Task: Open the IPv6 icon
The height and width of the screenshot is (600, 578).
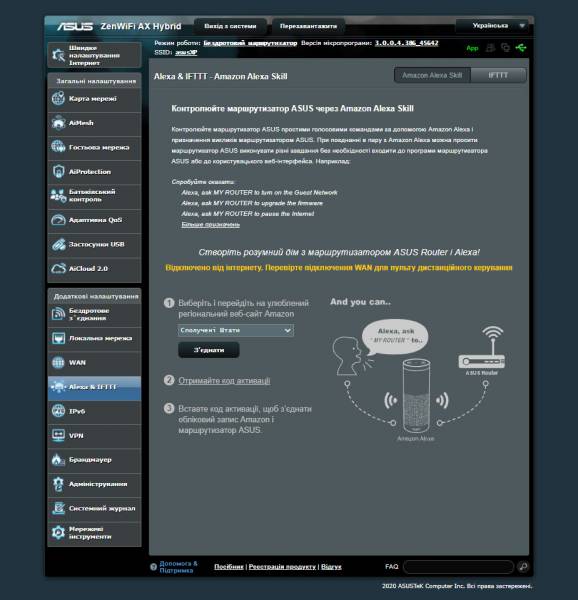Action: pyautogui.click(x=58, y=411)
